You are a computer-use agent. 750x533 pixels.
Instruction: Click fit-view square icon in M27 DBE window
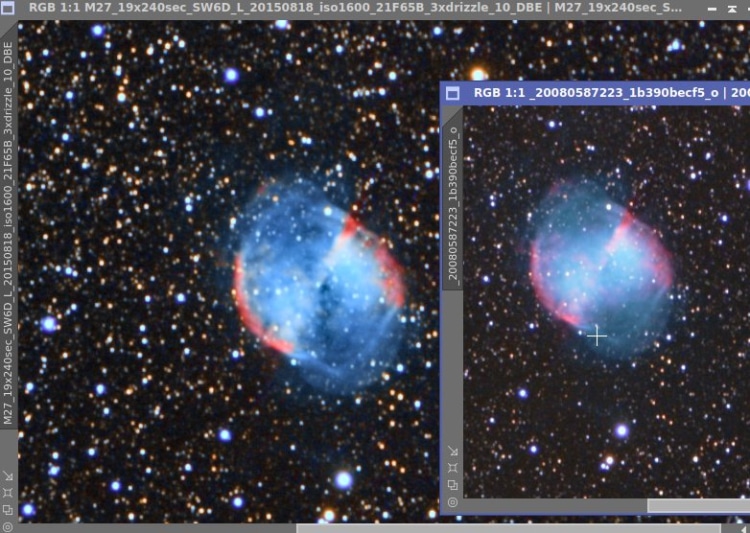(8, 492)
